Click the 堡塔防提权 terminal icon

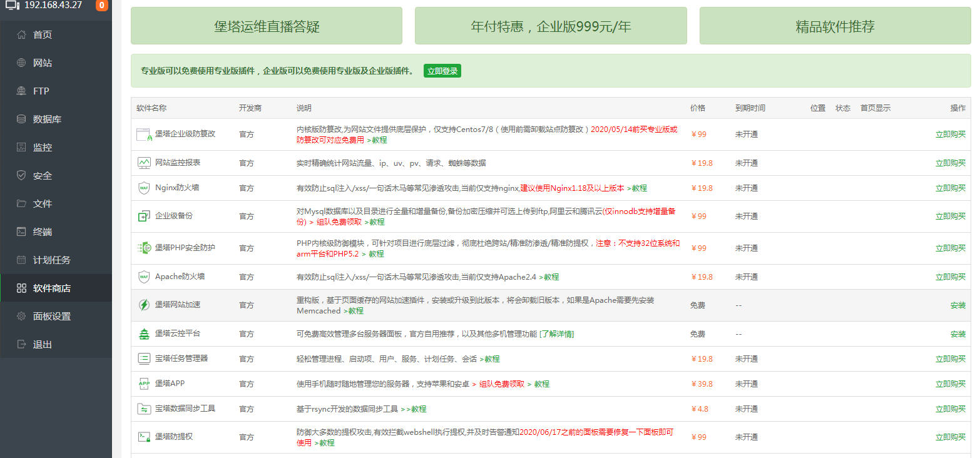point(144,437)
